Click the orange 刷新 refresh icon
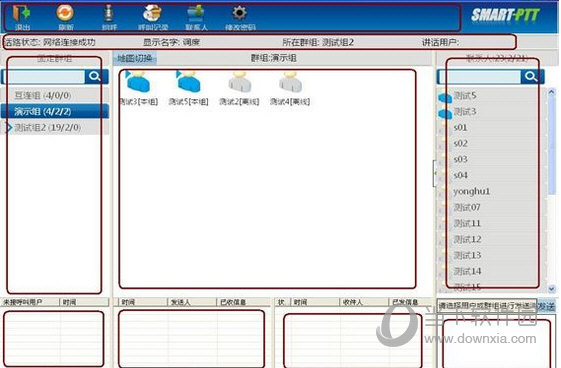561x368 pixels. pos(65,13)
